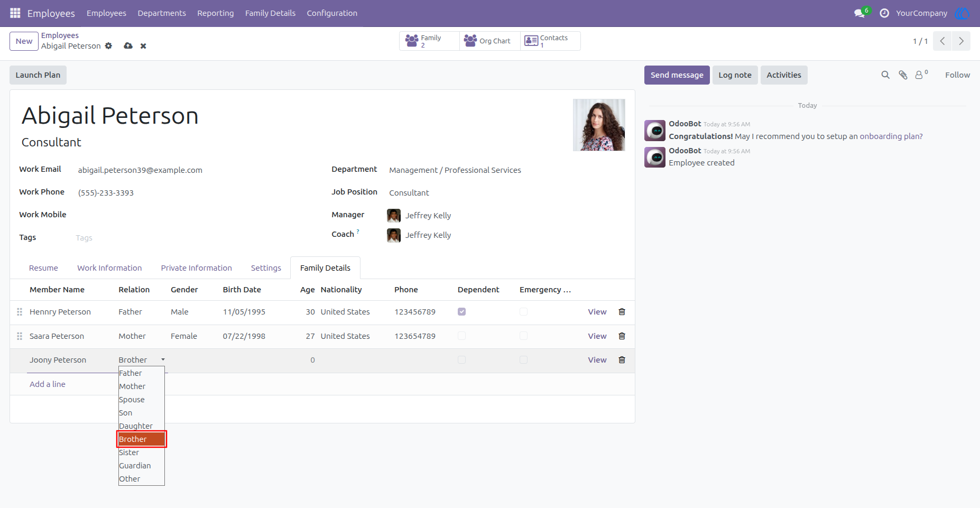Choose Guardian in the relation list
Image resolution: width=980 pixels, height=508 pixels.
142,466
